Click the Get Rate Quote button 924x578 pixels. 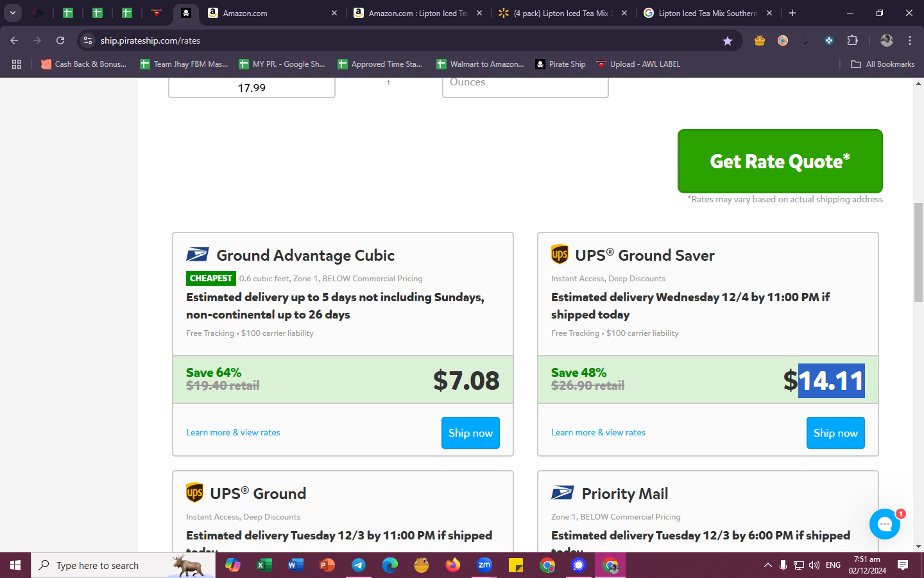click(x=780, y=161)
